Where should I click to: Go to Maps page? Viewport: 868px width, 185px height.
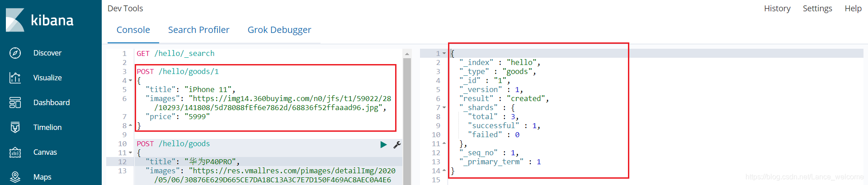click(42, 177)
